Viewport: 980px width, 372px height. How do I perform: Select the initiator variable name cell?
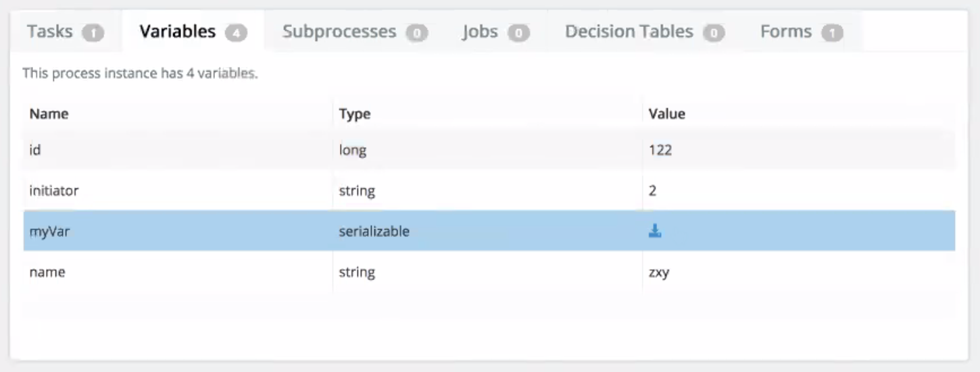[x=54, y=191]
